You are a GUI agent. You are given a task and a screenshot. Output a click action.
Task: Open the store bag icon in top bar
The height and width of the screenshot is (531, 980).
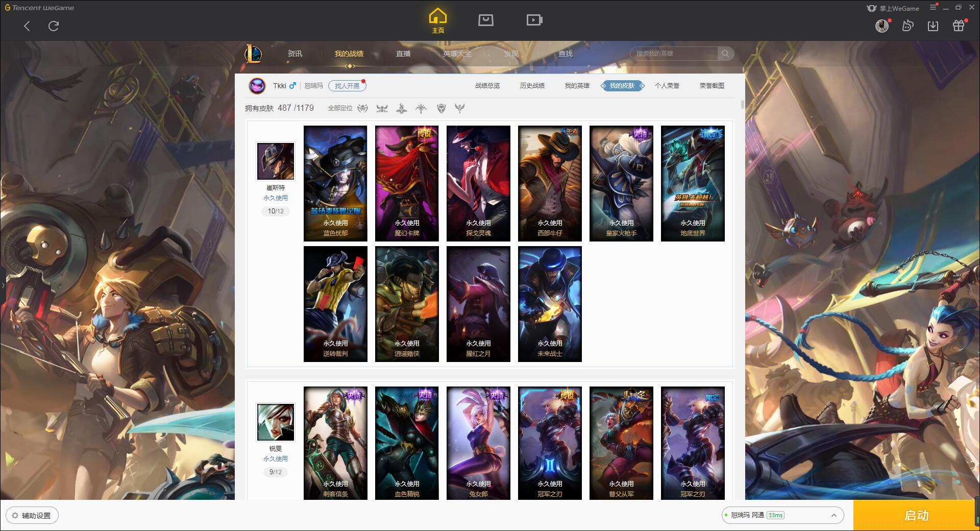pyautogui.click(x=485, y=20)
